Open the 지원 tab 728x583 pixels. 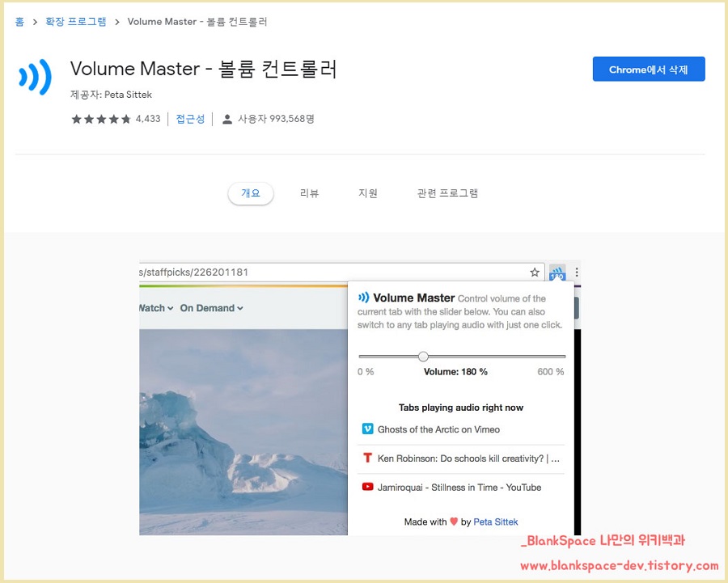368,193
